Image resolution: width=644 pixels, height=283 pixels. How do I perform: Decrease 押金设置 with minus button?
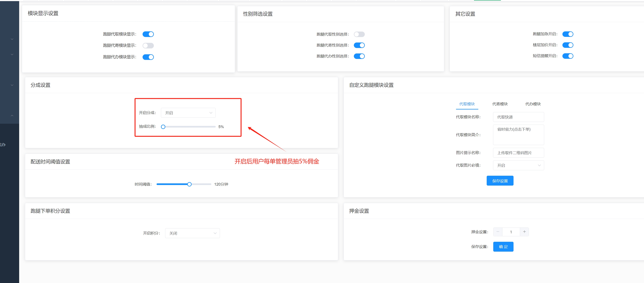[497, 232]
